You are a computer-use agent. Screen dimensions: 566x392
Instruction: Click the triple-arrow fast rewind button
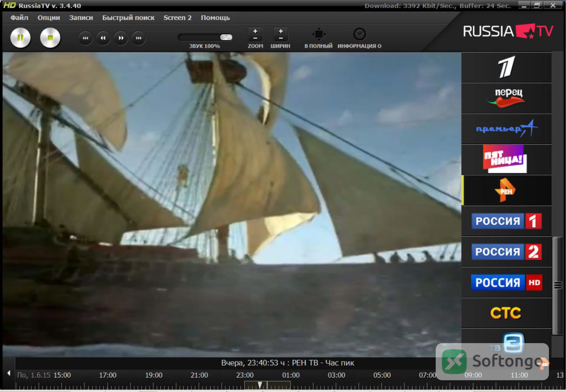point(85,38)
